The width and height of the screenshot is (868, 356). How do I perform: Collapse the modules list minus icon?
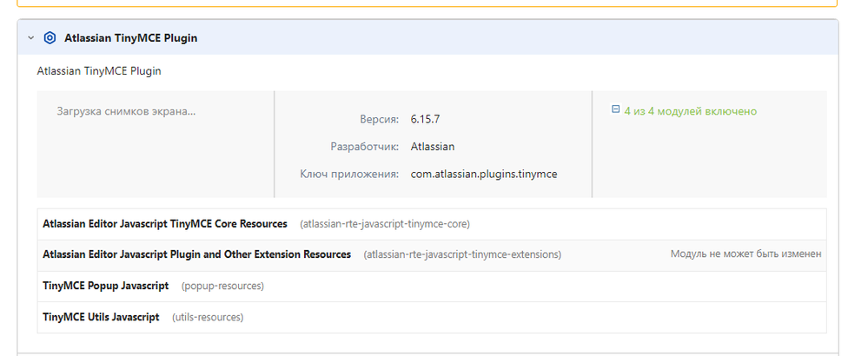coord(615,109)
